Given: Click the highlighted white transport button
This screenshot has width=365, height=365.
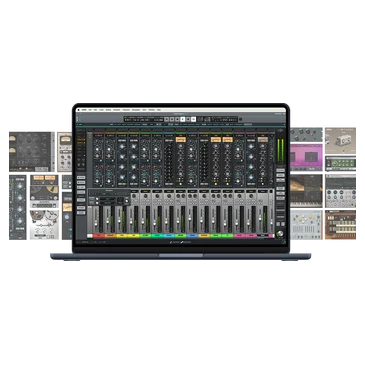Looking at the screenshot, I should (x=182, y=119).
